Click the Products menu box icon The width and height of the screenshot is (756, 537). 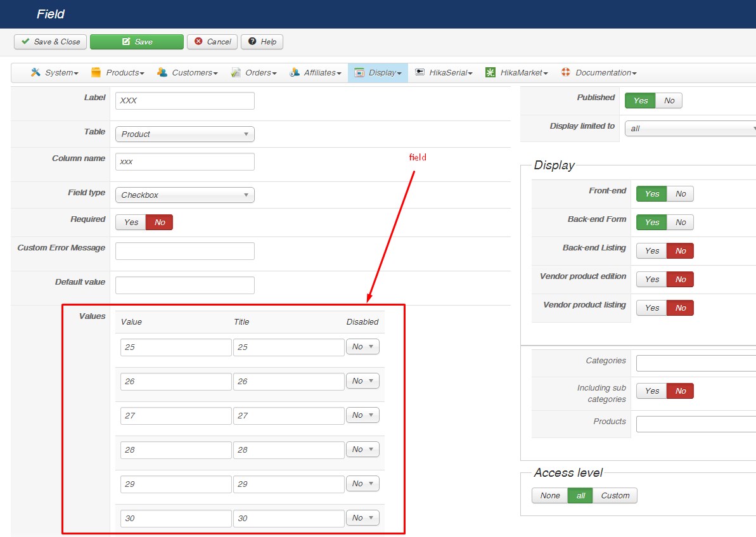pos(96,72)
